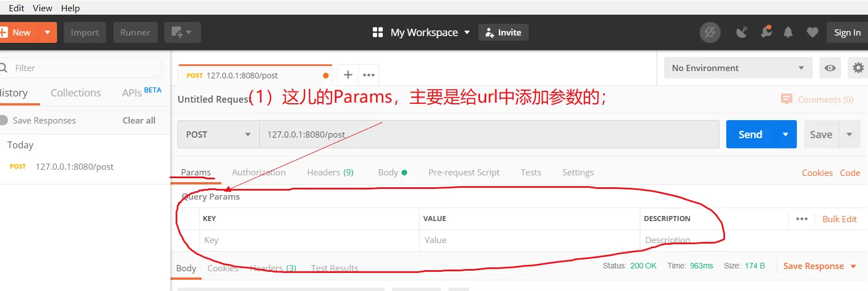868x291 pixels.
Task: Click the Save button
Action: 821,134
